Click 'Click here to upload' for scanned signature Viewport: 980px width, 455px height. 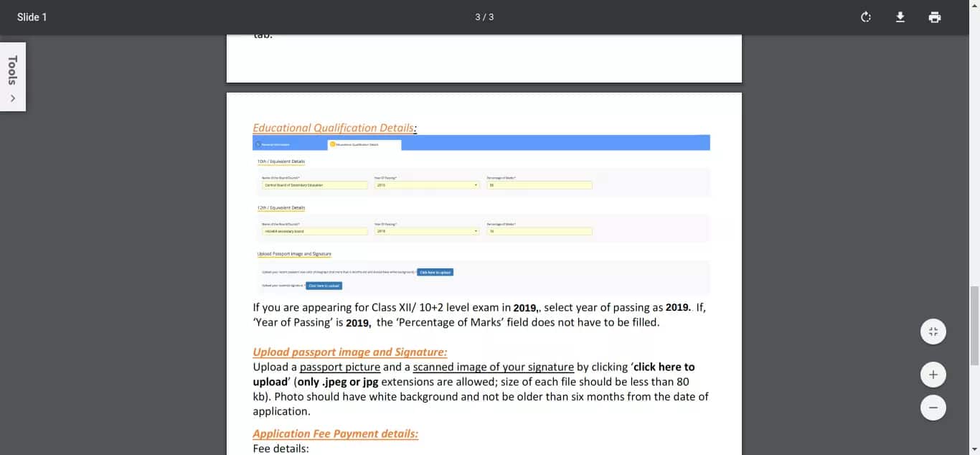coord(324,285)
